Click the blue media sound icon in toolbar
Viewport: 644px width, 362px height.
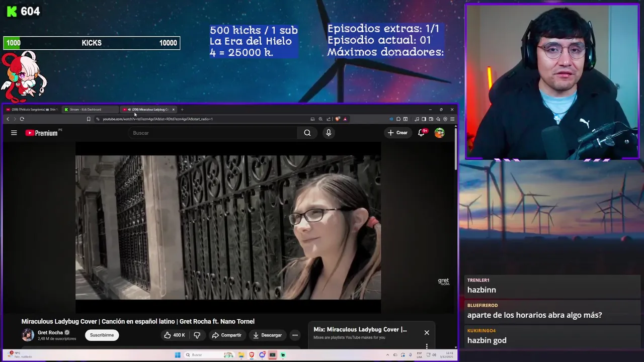[391, 119]
